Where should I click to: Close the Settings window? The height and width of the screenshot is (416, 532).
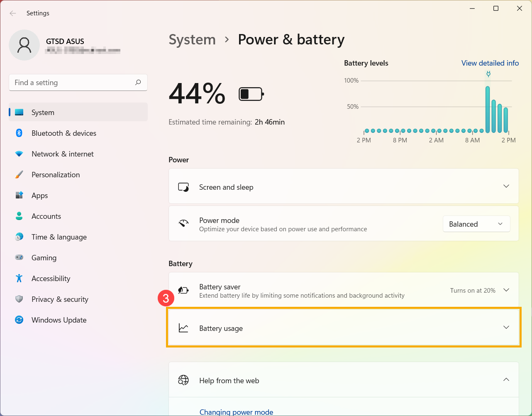520,8
